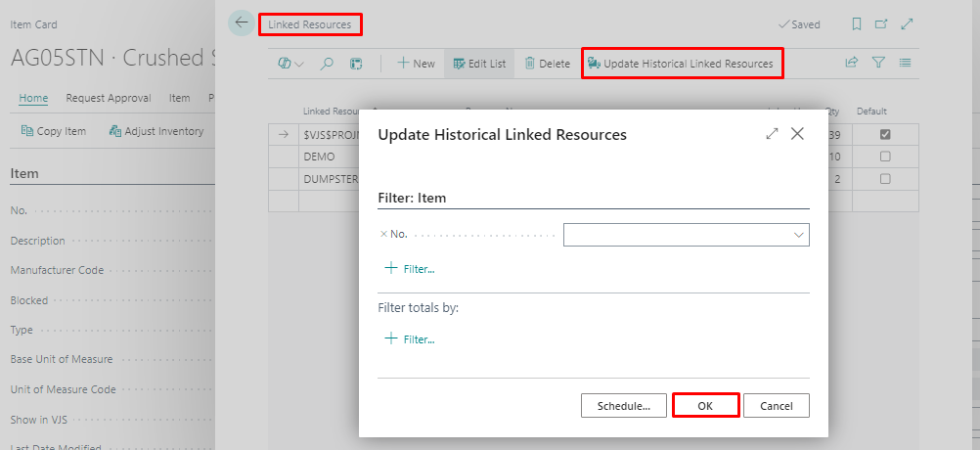Click the share icon in list toolbar
Viewport: 980px width, 450px height.
coord(852,64)
